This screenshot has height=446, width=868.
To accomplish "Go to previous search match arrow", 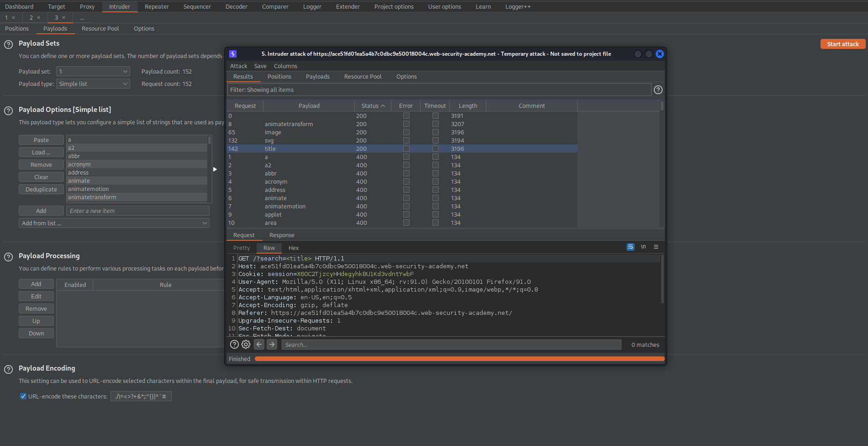I will click(x=259, y=345).
